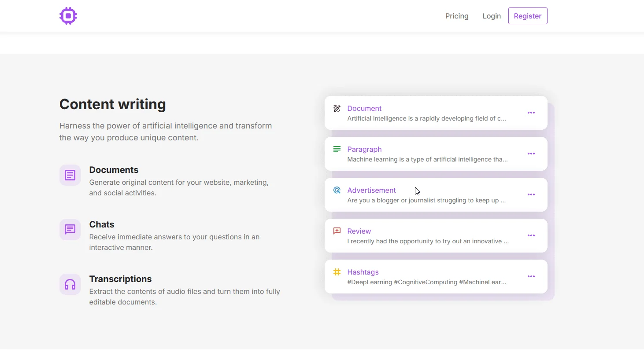The width and height of the screenshot is (644, 352).
Task: Click the Documents feature icon
Action: click(70, 175)
